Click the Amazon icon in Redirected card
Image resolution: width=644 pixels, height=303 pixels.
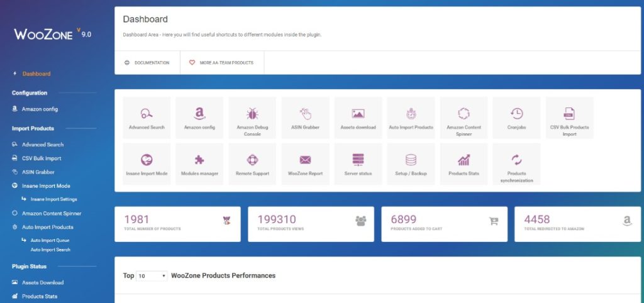[x=627, y=221]
